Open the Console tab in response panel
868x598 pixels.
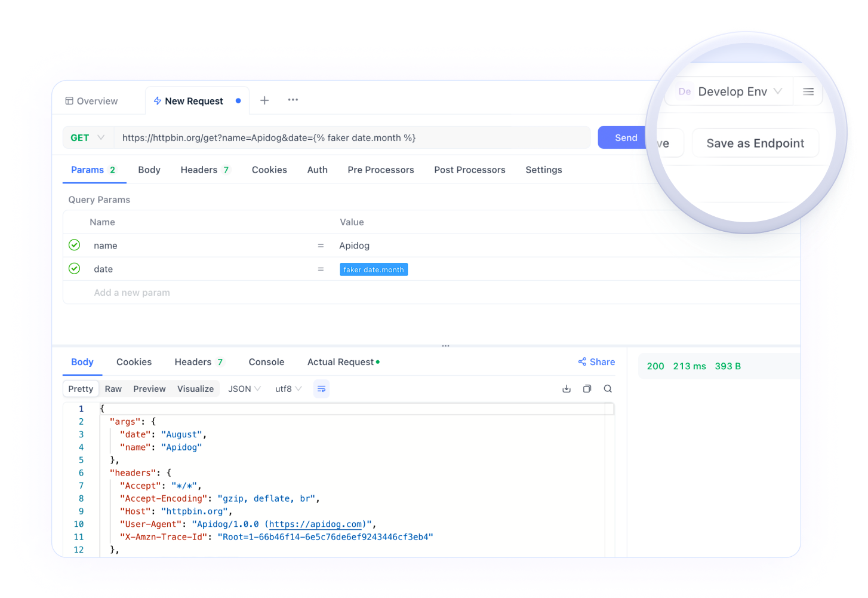tap(266, 361)
